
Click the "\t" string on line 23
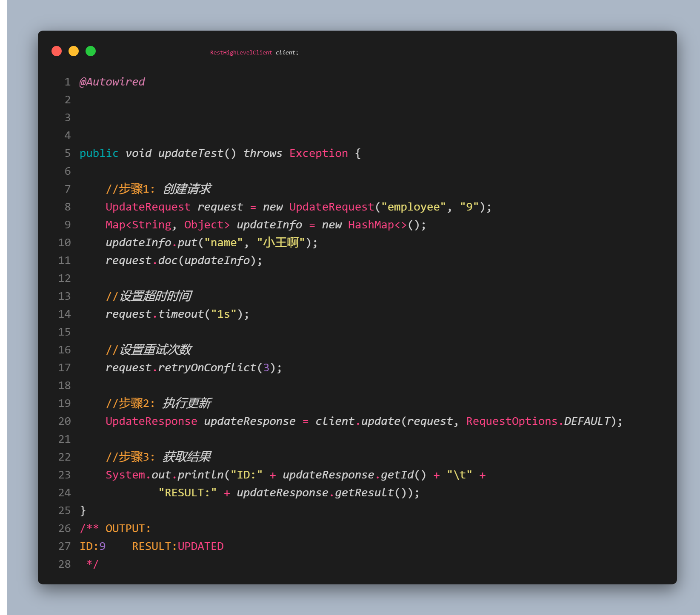[x=460, y=475]
